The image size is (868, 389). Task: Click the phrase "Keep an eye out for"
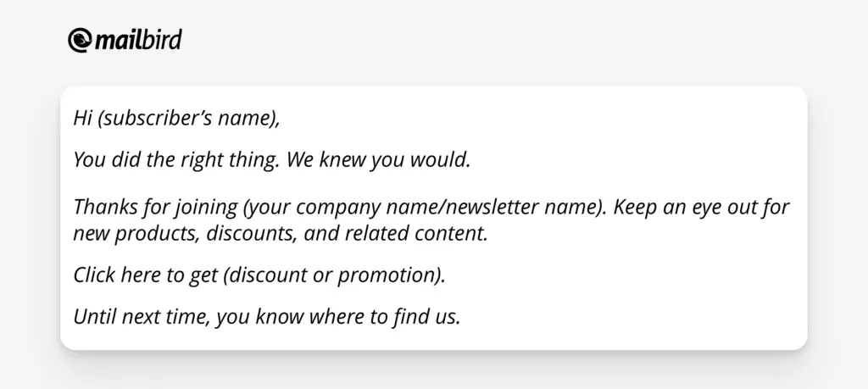pyautogui.click(x=702, y=208)
